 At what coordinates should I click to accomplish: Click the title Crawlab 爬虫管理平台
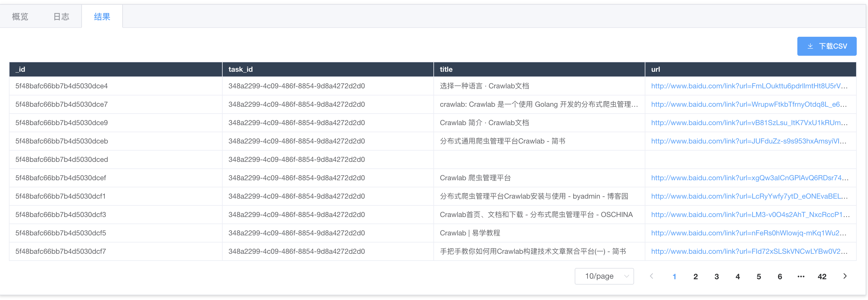point(475,178)
